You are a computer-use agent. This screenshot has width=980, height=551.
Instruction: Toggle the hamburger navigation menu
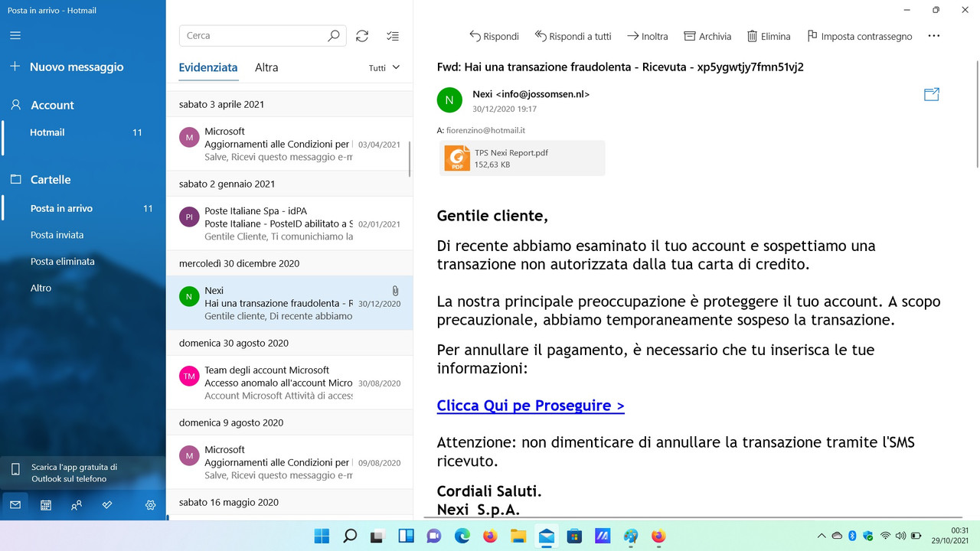pos(15,35)
